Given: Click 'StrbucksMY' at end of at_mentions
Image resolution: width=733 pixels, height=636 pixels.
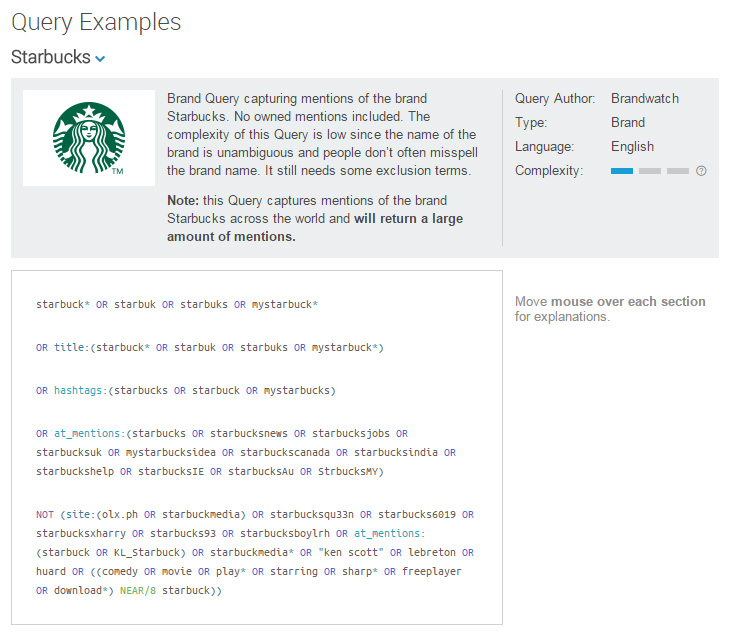Looking at the screenshot, I should click(347, 472).
